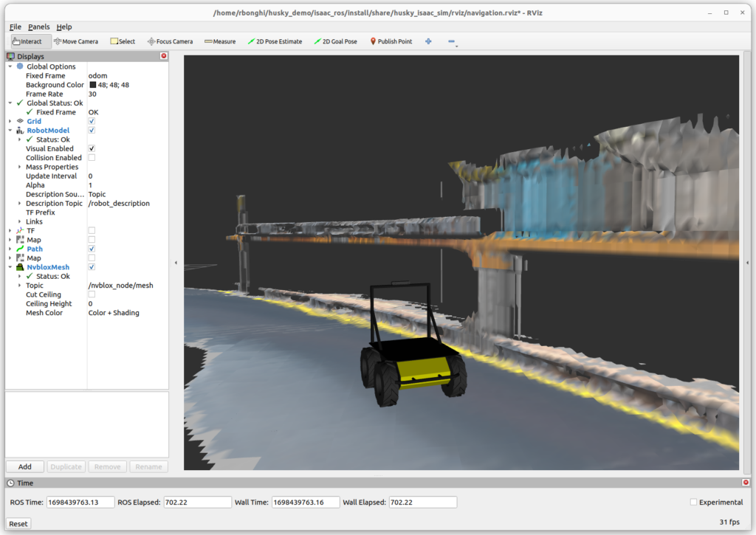Click the Add button to add a display
Screen dimensions: 756x535
pos(24,466)
